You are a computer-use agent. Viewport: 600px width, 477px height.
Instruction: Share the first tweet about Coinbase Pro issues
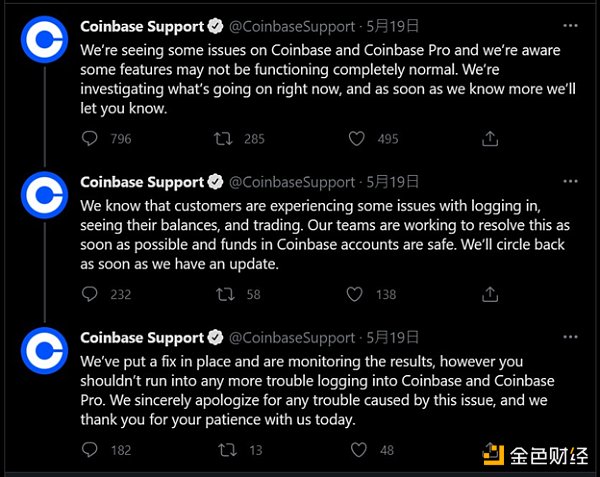point(490,139)
